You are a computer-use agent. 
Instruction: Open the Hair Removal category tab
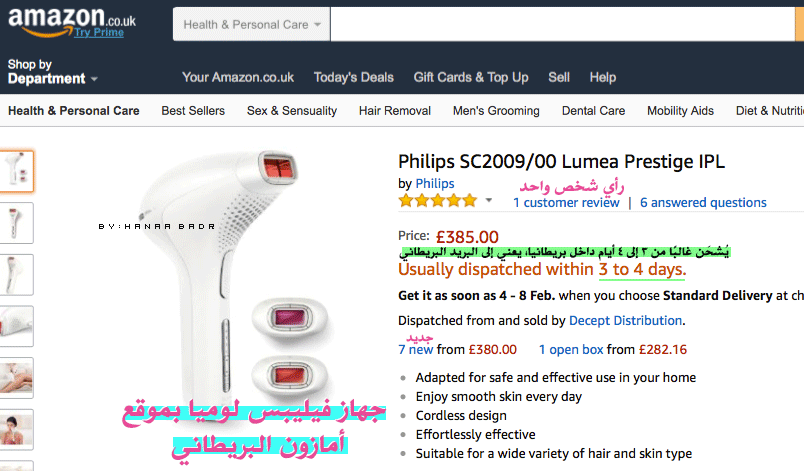(x=395, y=111)
